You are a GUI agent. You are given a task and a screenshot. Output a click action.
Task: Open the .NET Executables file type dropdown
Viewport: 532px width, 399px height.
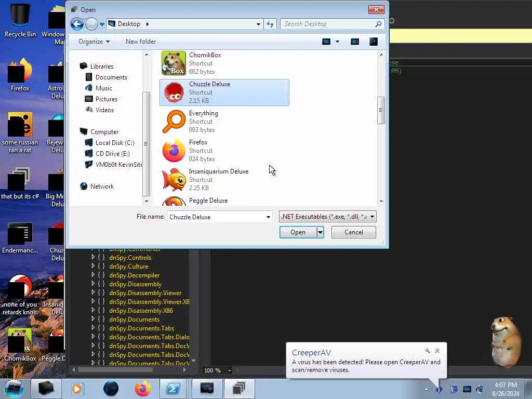327,217
